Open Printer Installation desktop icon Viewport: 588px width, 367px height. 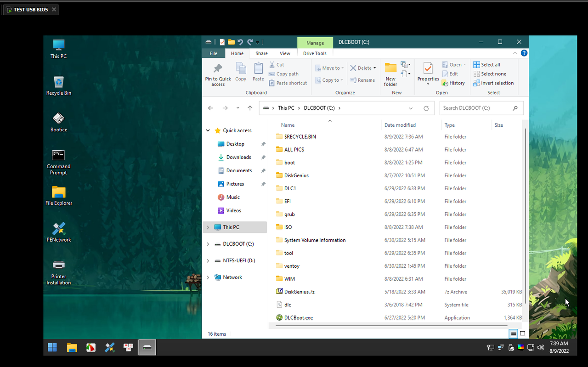point(59,272)
